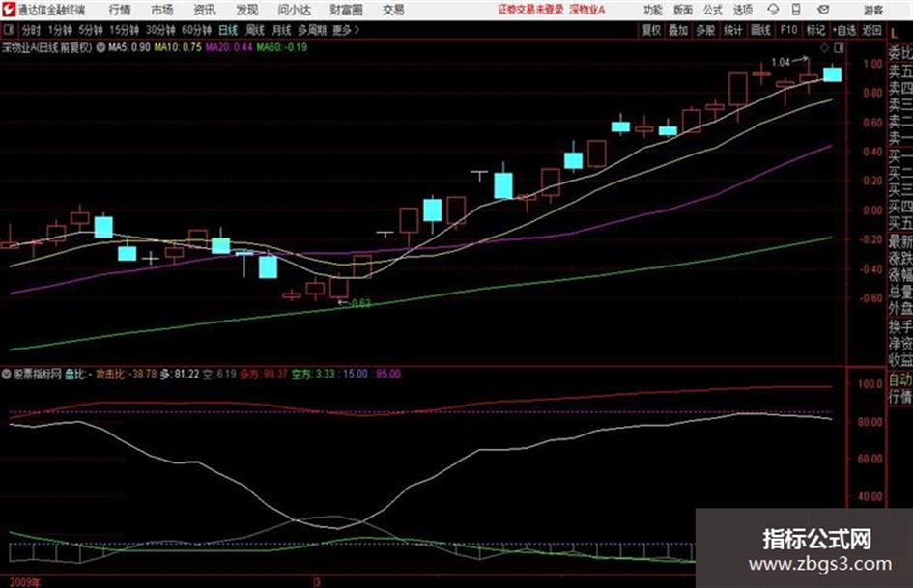Switch to the 分时 period tab
This screenshot has height=588, width=913.
point(31,30)
